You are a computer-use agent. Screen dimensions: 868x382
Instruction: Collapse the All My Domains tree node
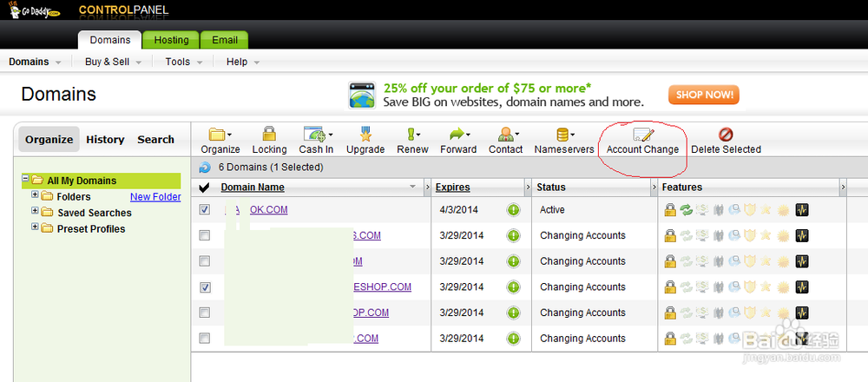coord(25,179)
